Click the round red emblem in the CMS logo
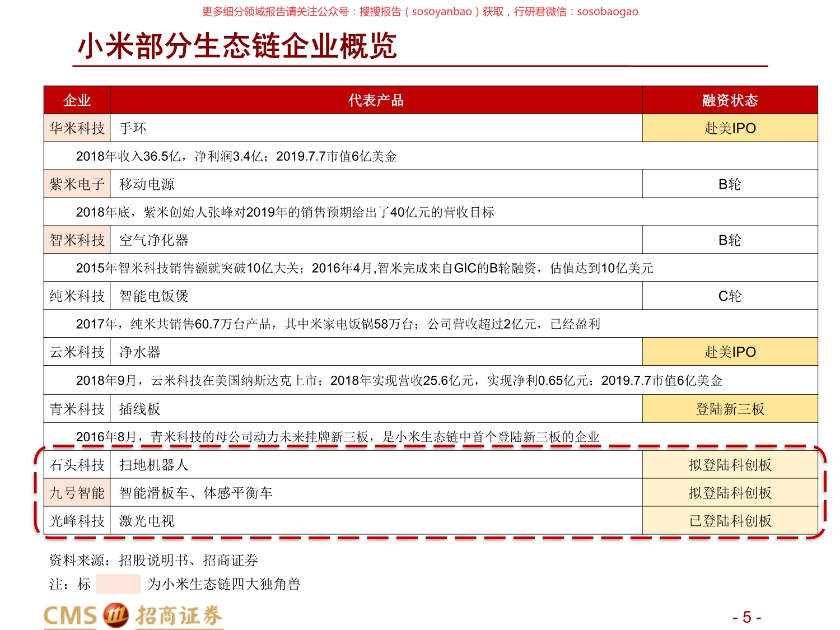The height and width of the screenshot is (630, 840). 116,615
